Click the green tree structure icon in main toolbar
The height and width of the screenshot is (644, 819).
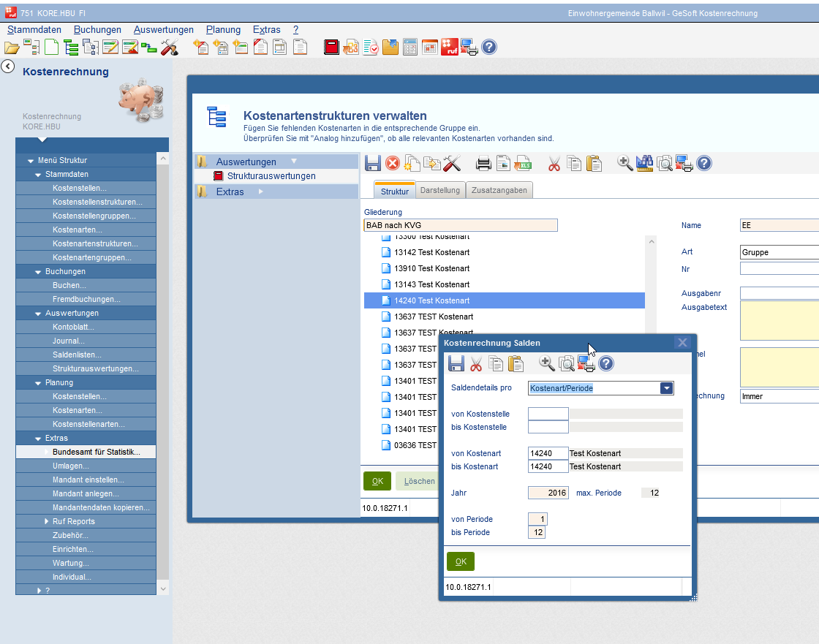coord(71,48)
